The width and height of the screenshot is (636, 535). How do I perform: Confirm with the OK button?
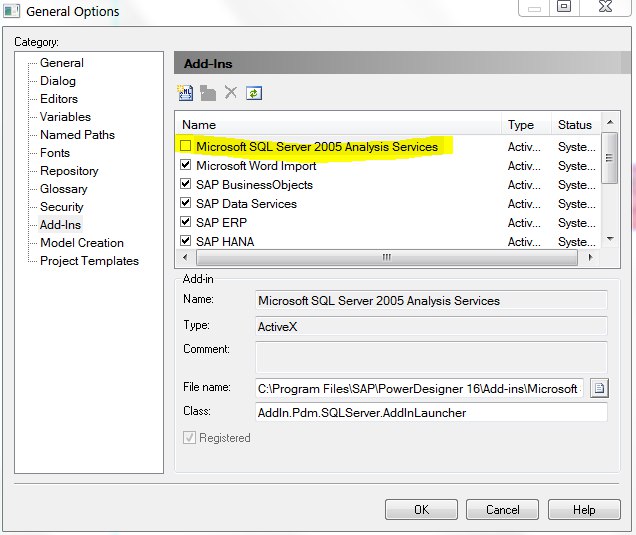point(421,509)
